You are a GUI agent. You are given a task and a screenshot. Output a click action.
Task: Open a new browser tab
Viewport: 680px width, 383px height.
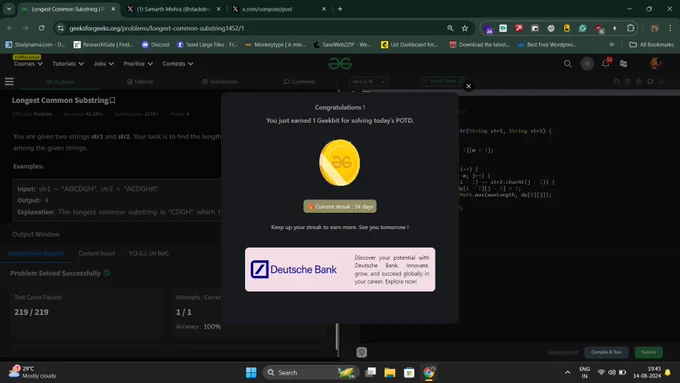click(x=340, y=9)
